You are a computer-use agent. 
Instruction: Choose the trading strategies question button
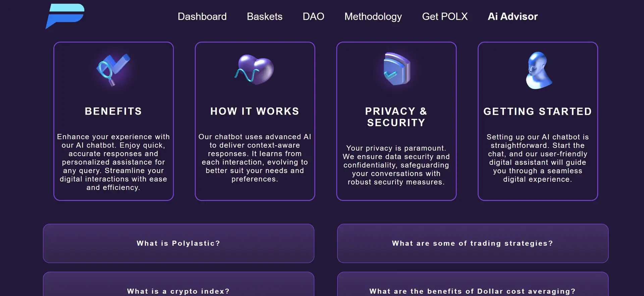coord(473,243)
